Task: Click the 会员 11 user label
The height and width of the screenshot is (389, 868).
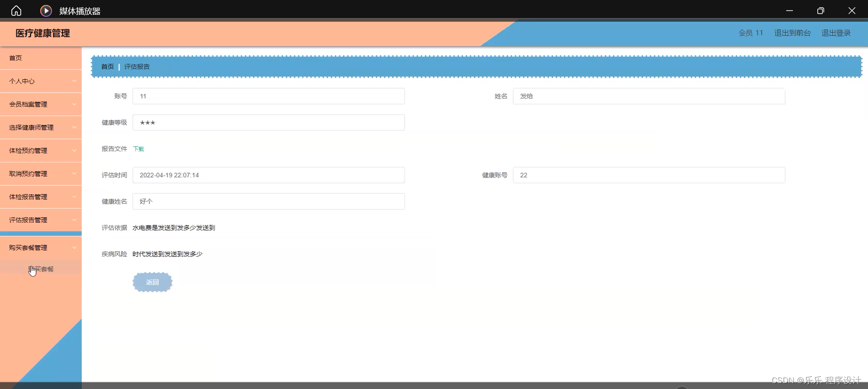Action: pyautogui.click(x=750, y=33)
